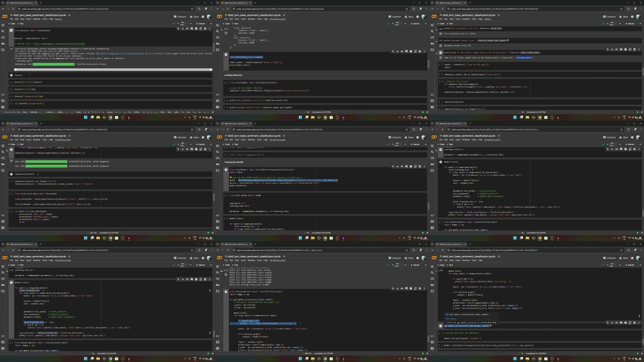Open runtime connection dropdown in bottom-right window
The width and height of the screenshot is (644, 362).
pyautogui.click(x=620, y=265)
